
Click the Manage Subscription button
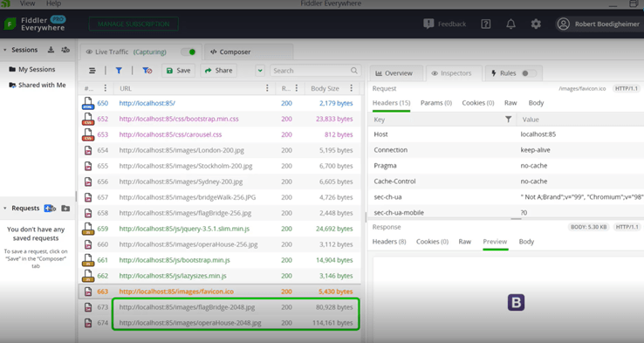pos(134,24)
